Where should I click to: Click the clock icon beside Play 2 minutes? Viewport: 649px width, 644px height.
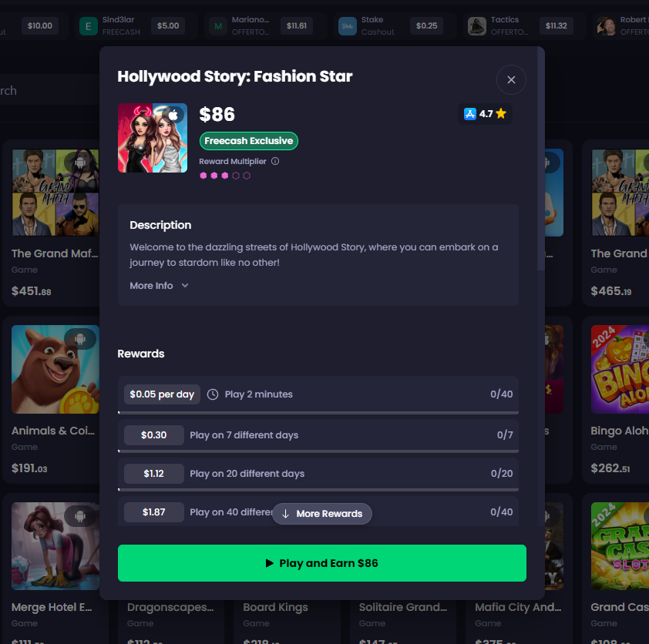click(x=213, y=394)
